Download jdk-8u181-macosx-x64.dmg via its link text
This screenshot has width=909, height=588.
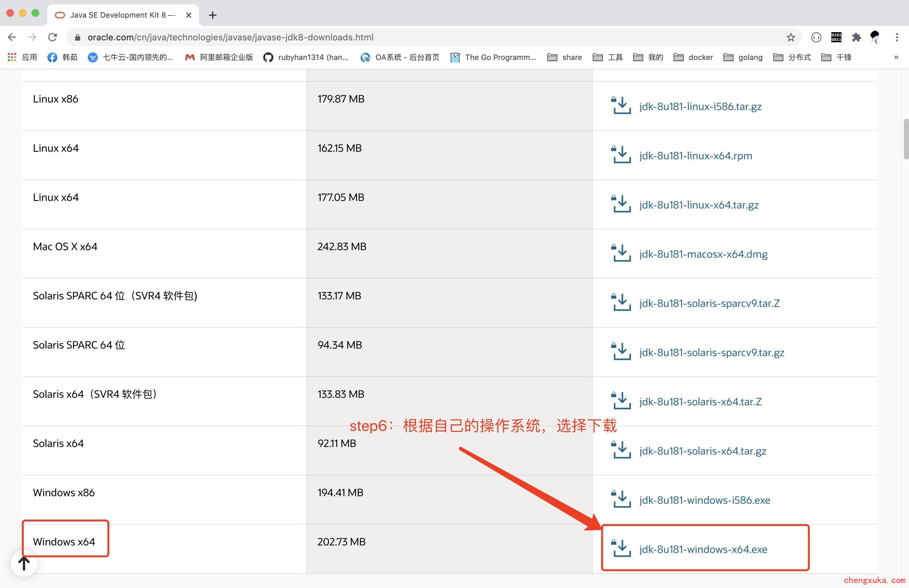point(703,254)
